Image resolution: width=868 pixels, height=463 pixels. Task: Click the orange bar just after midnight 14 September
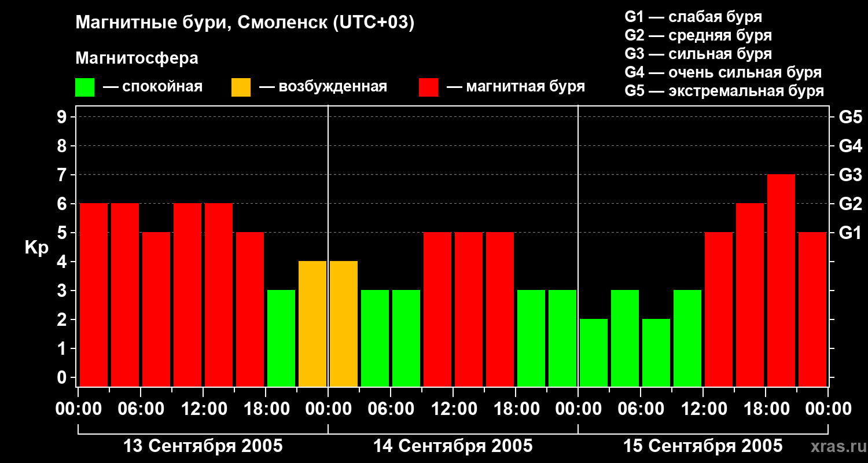(344, 324)
